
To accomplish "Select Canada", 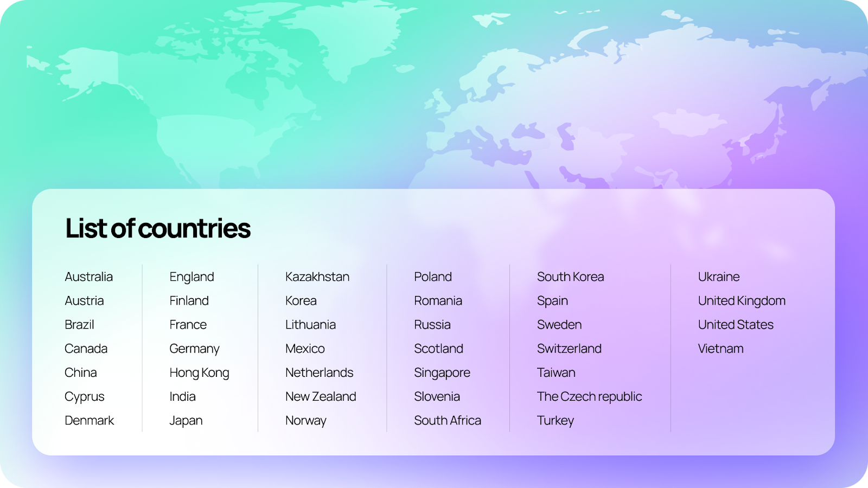I will 86,348.
